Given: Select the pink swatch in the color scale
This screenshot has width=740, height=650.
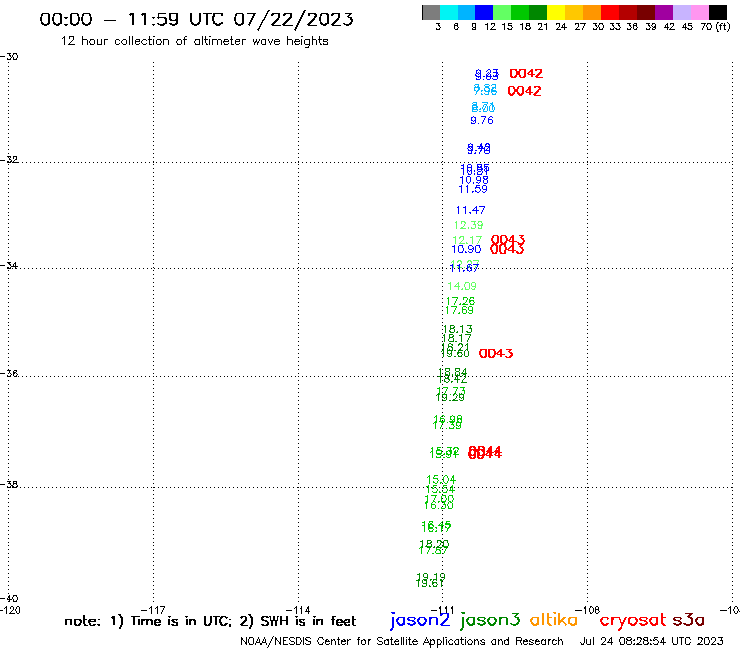Looking at the screenshot, I should [x=700, y=12].
